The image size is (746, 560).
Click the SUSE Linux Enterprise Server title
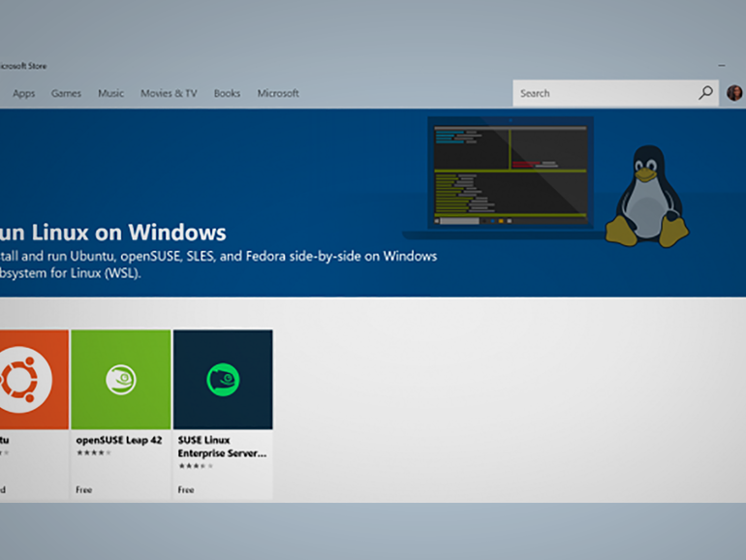(221, 446)
